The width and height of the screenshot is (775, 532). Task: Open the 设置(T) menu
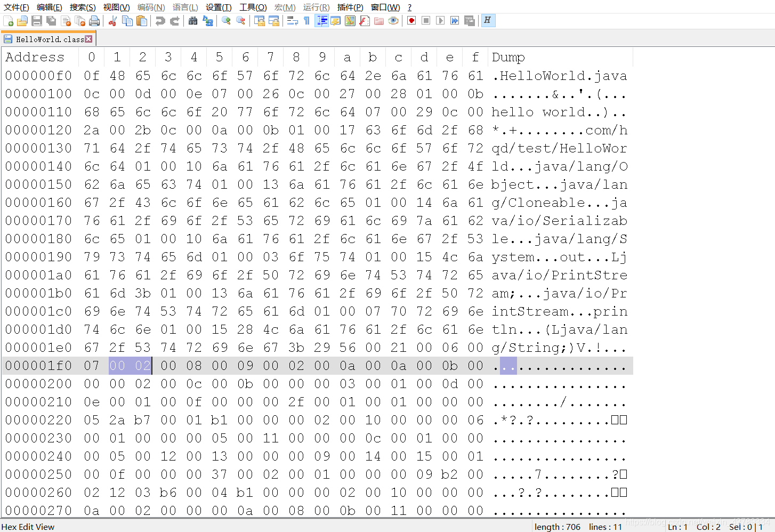tap(219, 7)
